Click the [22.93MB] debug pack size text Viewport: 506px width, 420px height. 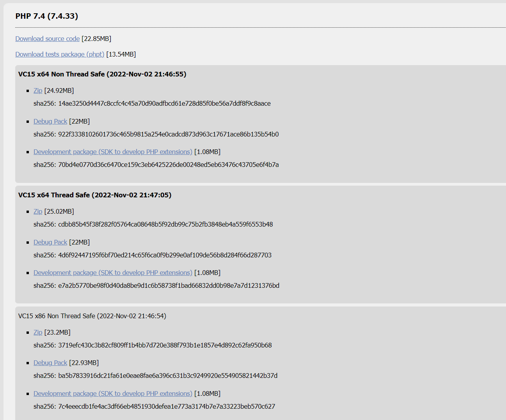[84, 363]
